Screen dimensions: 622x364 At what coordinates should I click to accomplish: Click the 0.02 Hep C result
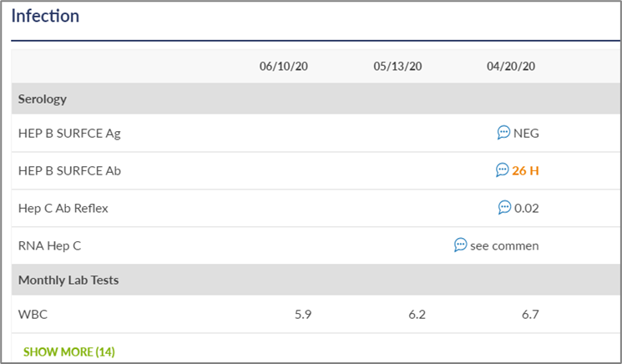click(x=526, y=208)
